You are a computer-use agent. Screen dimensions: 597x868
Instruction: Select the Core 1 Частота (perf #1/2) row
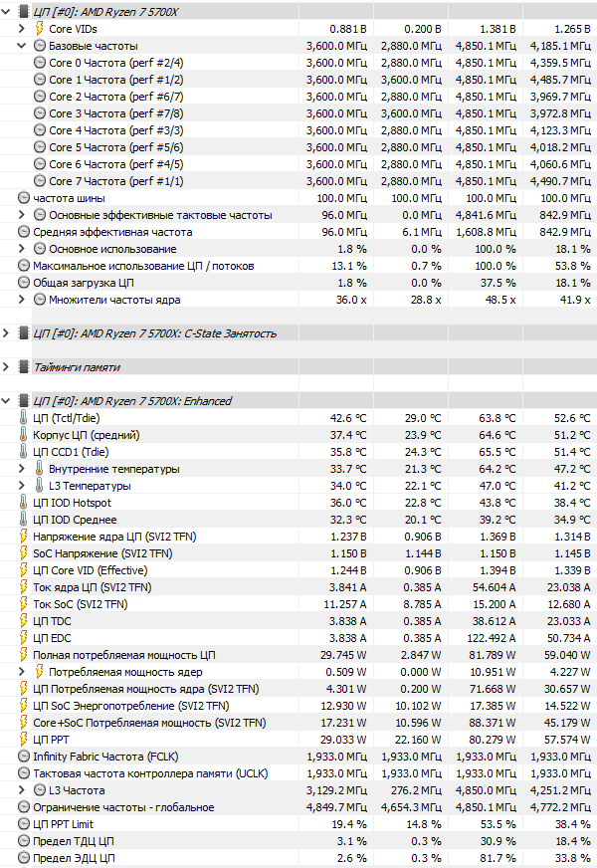coord(298,80)
